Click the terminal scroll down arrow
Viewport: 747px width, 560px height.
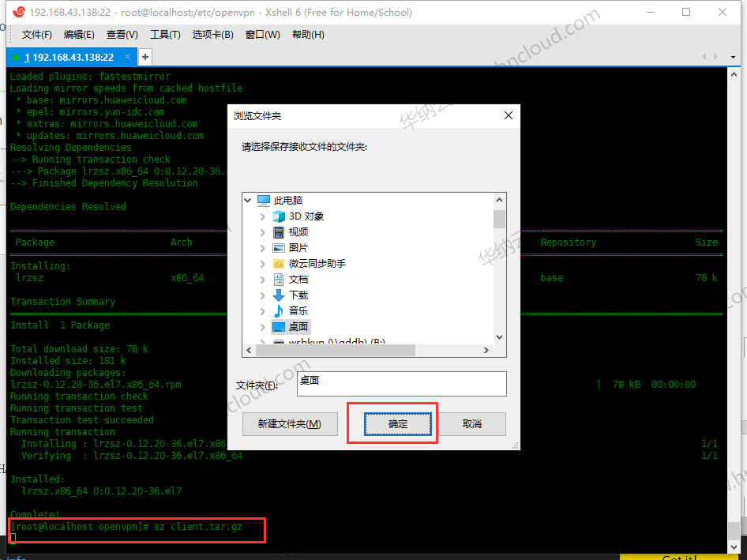(734, 547)
